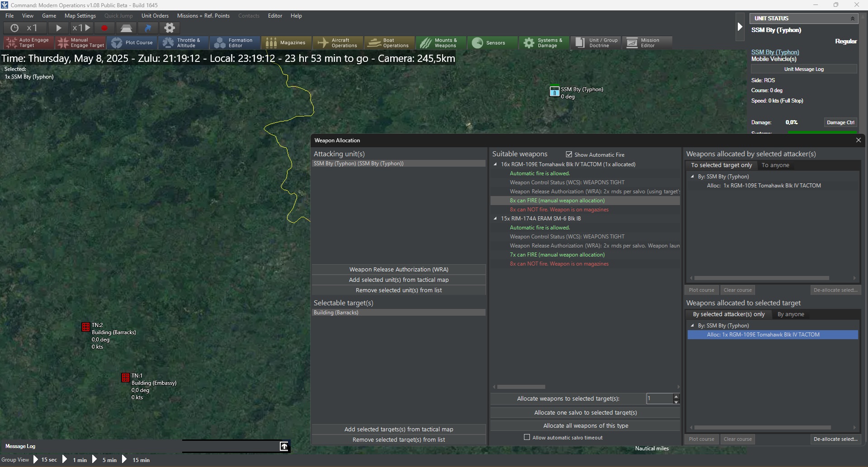Select SSM Bty (Typhon) unit icon on map
This screenshot has width=868, height=467.
pos(555,91)
